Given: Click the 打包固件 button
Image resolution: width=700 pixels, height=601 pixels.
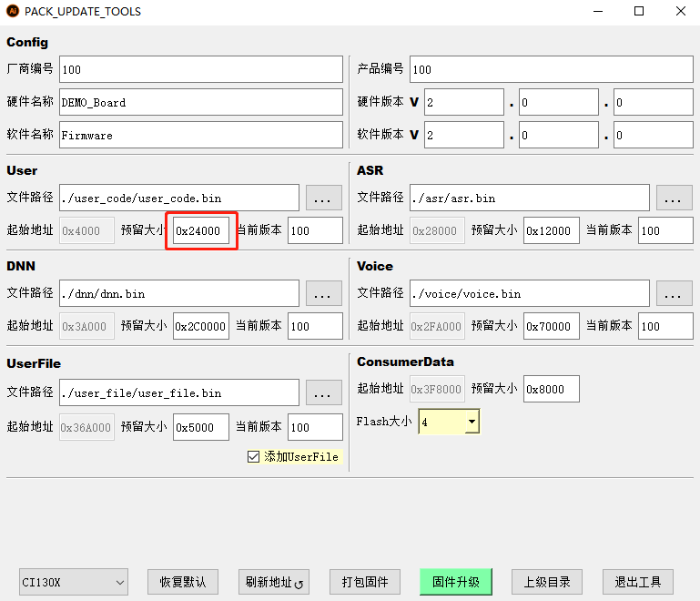Looking at the screenshot, I should click(x=365, y=582).
